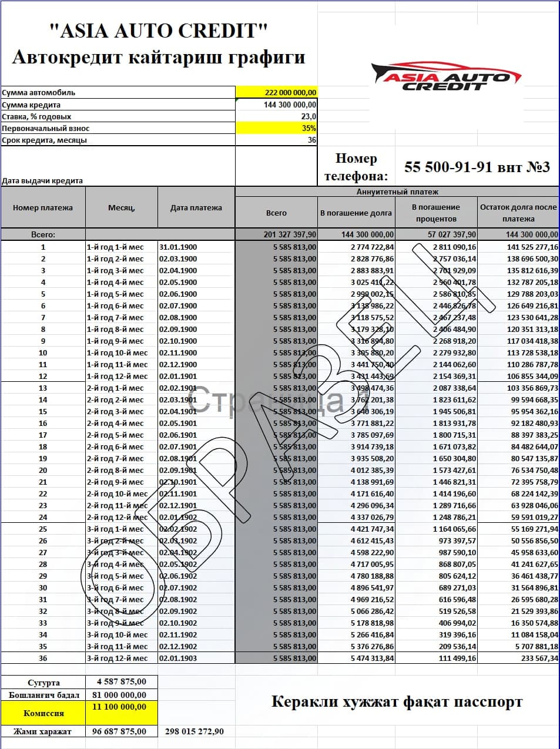Image resolution: width=560 pixels, height=749 pixels.
Task: Click the Asia Auto Credit logo
Action: (x=447, y=76)
